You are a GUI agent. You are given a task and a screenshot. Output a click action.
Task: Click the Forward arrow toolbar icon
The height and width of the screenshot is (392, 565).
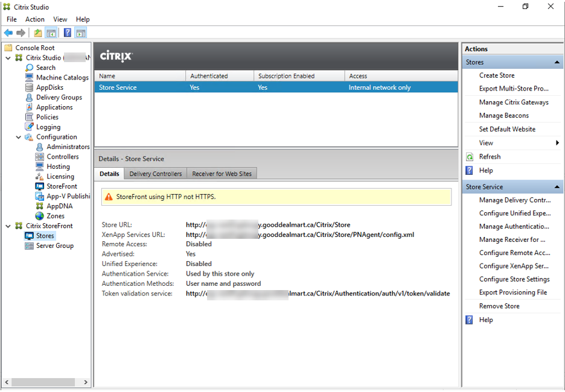point(21,33)
